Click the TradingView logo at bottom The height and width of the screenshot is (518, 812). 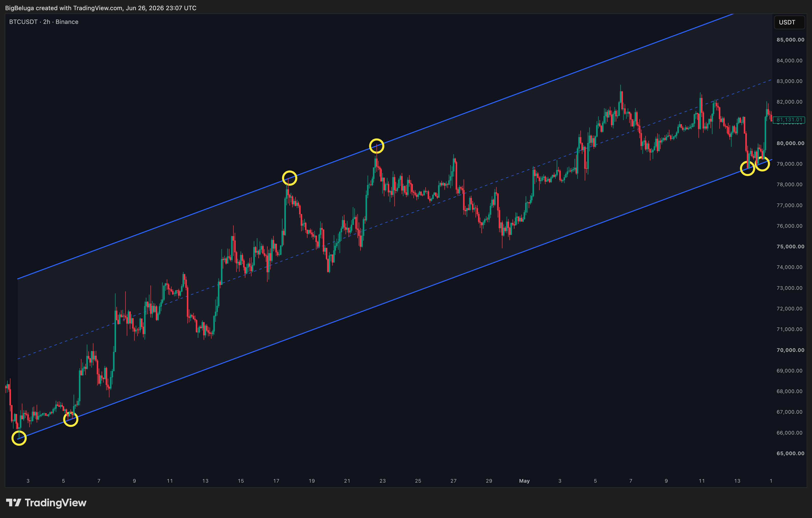tap(46, 502)
